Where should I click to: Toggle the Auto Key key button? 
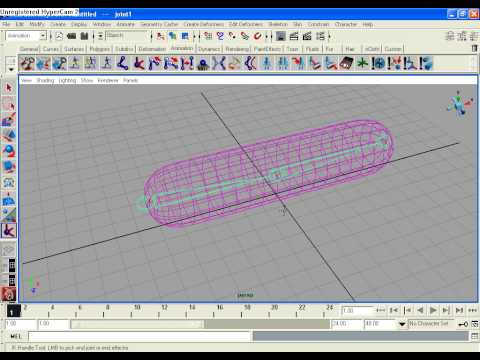pyautogui.click(x=463, y=324)
